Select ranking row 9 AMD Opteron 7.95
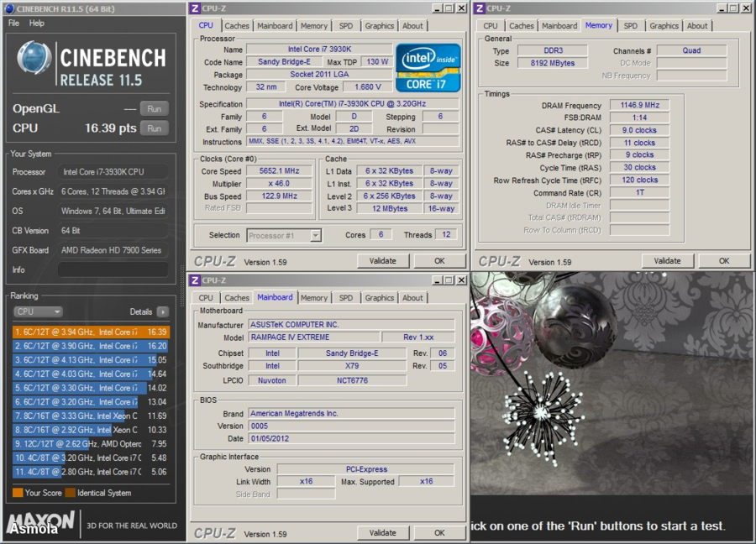 click(91, 444)
